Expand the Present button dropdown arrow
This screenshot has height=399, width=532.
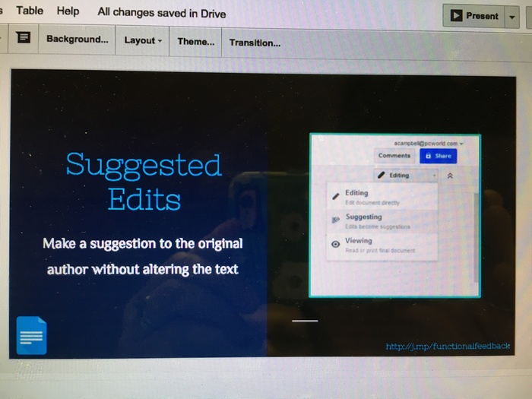[512, 17]
